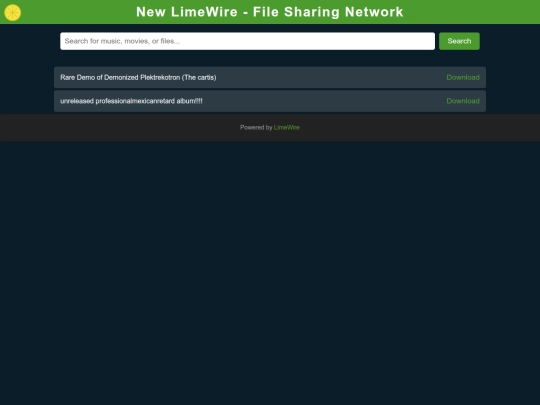540x405 pixels.
Task: Focus the search field for music, movies, or files
Action: pos(247,41)
